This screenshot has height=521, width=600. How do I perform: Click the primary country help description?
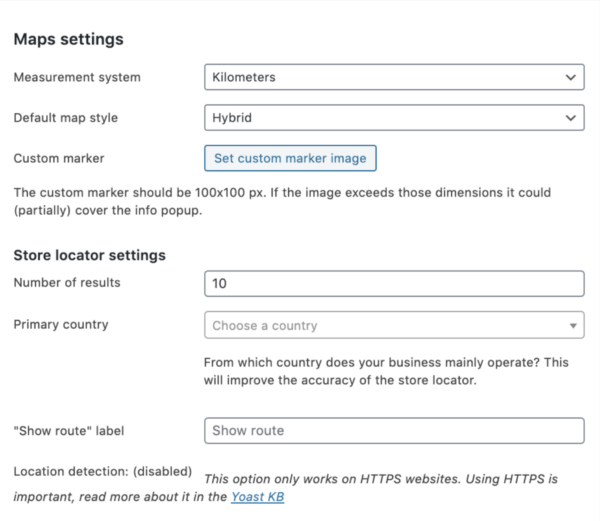[386, 371]
